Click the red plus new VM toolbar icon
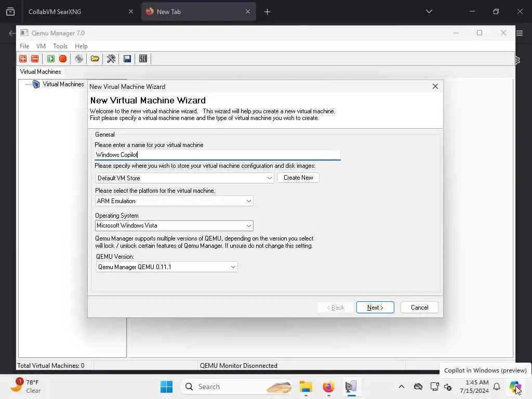 [23, 59]
